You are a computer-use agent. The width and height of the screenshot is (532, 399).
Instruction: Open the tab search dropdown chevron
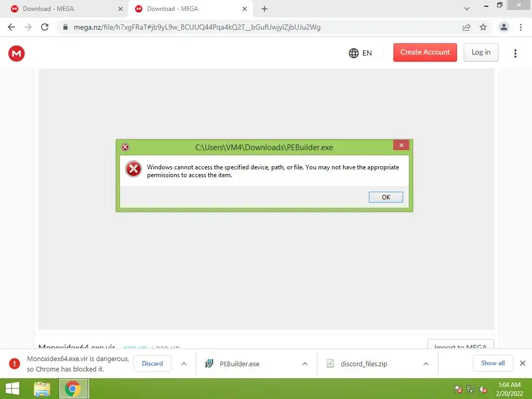click(x=467, y=9)
